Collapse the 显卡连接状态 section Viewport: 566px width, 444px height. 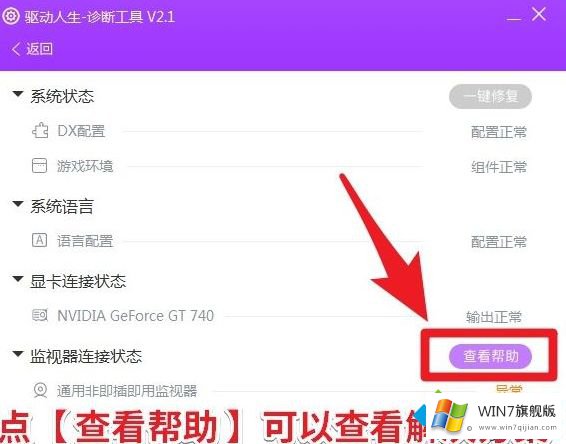pos(18,279)
